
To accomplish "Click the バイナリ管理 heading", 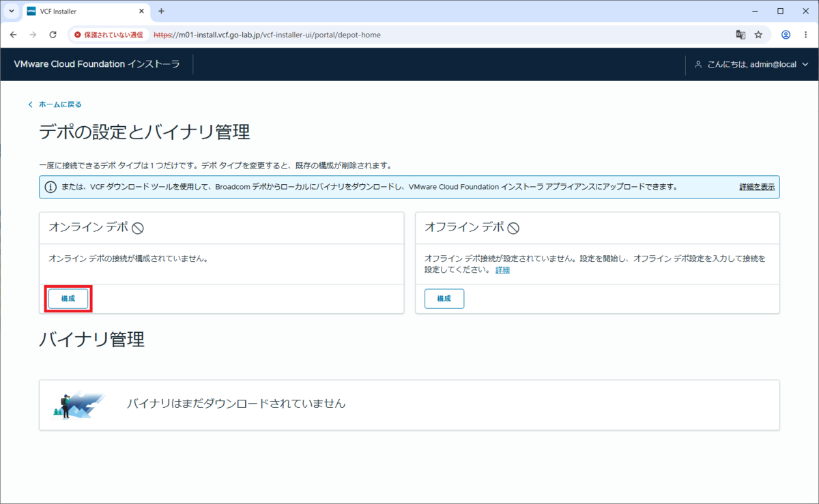I will click(x=92, y=339).
